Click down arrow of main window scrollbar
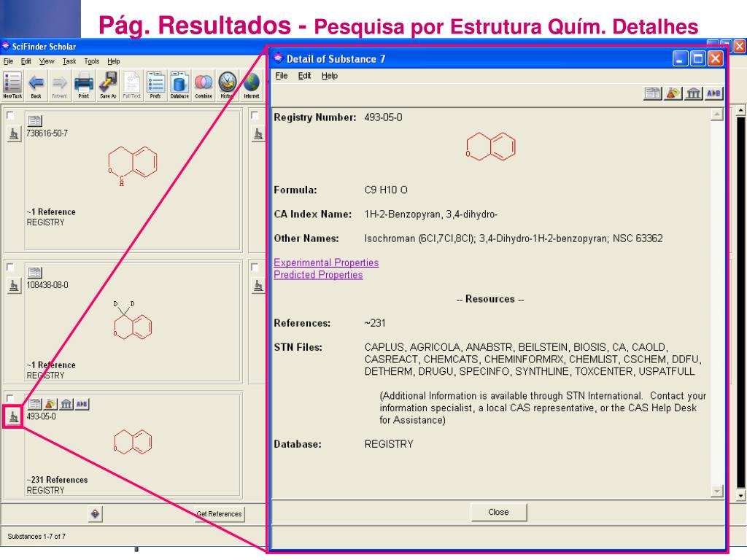 (740, 496)
